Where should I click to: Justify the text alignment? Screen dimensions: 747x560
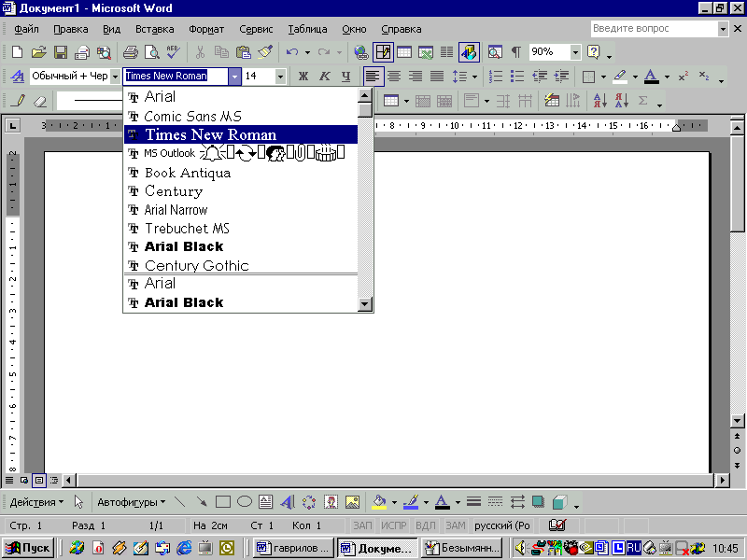coord(437,77)
